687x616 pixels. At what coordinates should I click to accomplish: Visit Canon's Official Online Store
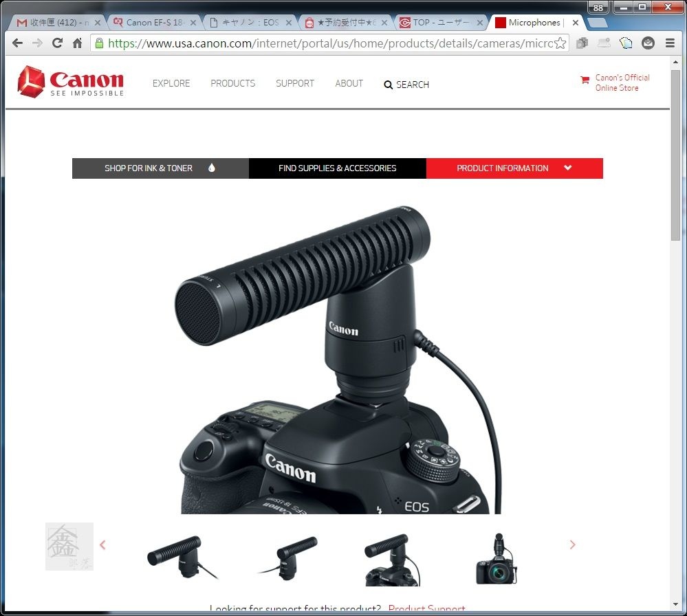pos(622,82)
